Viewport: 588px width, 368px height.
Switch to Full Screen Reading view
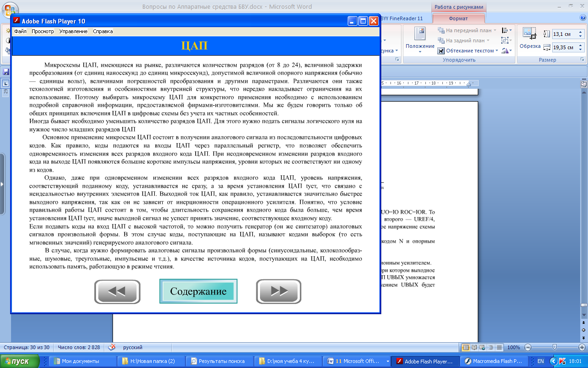[x=474, y=347]
